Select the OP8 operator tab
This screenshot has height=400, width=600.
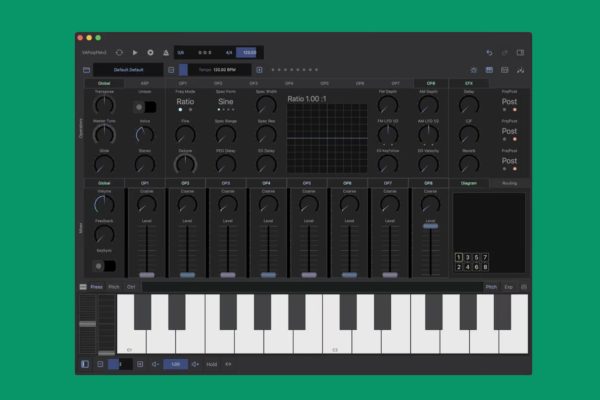pyautogui.click(x=431, y=83)
